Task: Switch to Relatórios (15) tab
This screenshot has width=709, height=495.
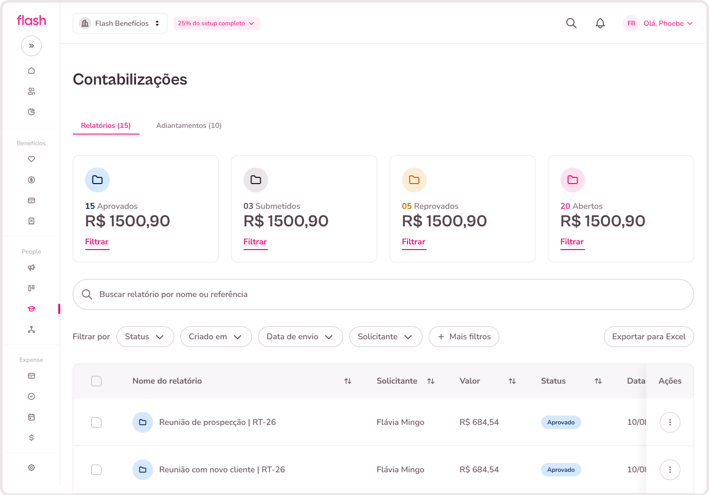Action: point(106,125)
